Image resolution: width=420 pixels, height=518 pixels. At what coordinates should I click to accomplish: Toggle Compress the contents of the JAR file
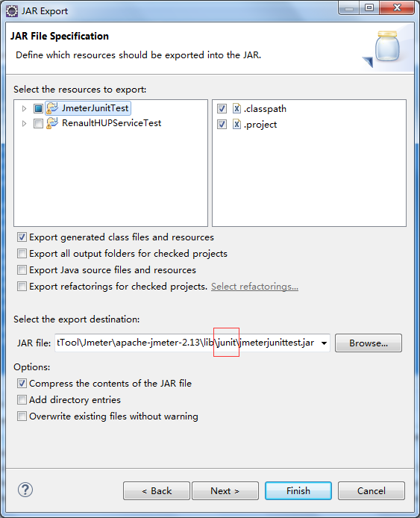click(x=22, y=383)
